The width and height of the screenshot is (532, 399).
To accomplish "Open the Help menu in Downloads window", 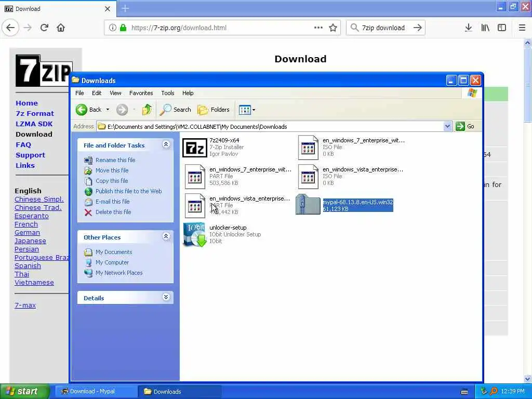I will [188, 93].
